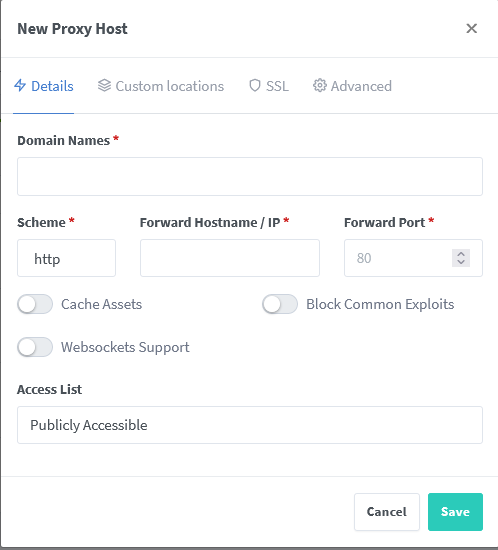Screen dimensions: 498x550
Task: Focus the Domain Names input field
Action: tap(250, 176)
